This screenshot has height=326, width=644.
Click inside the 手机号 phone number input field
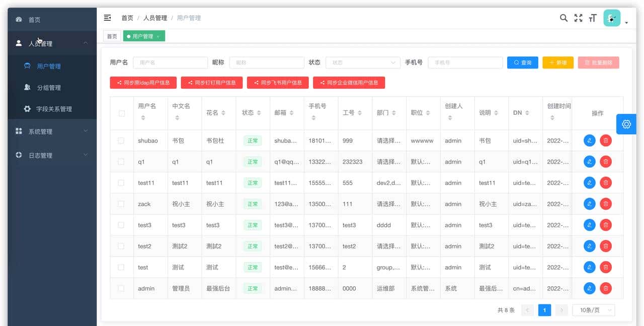point(464,62)
